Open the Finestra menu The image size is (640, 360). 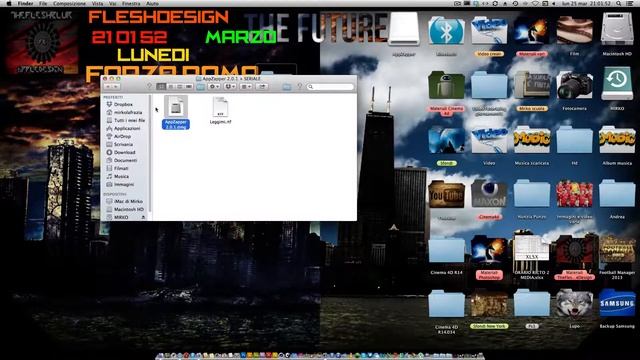coord(131,3)
